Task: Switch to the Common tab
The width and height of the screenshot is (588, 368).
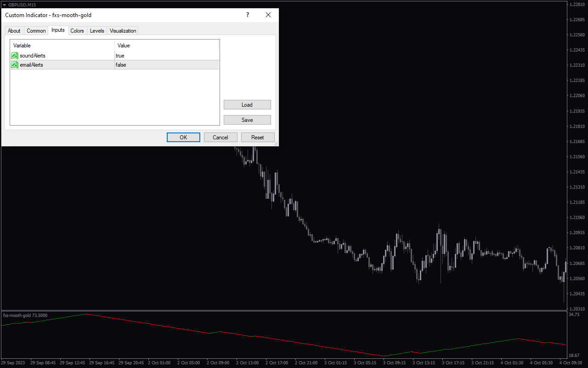Action: click(36, 31)
